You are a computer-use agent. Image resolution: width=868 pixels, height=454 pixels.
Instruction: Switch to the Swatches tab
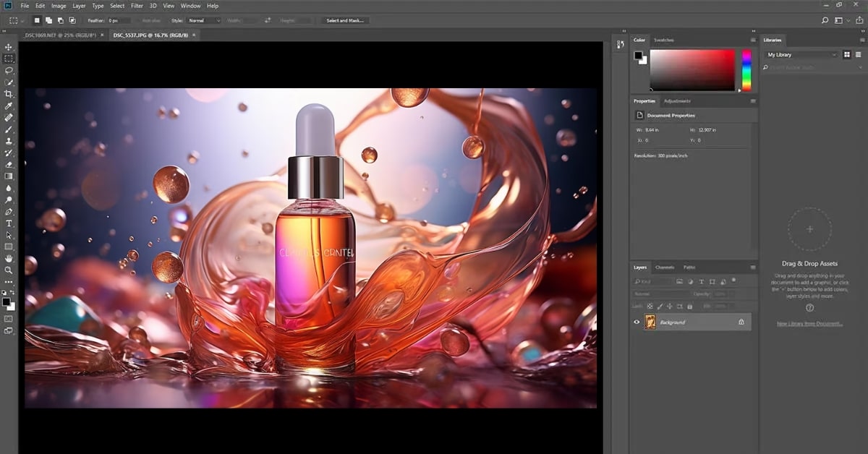coord(663,40)
